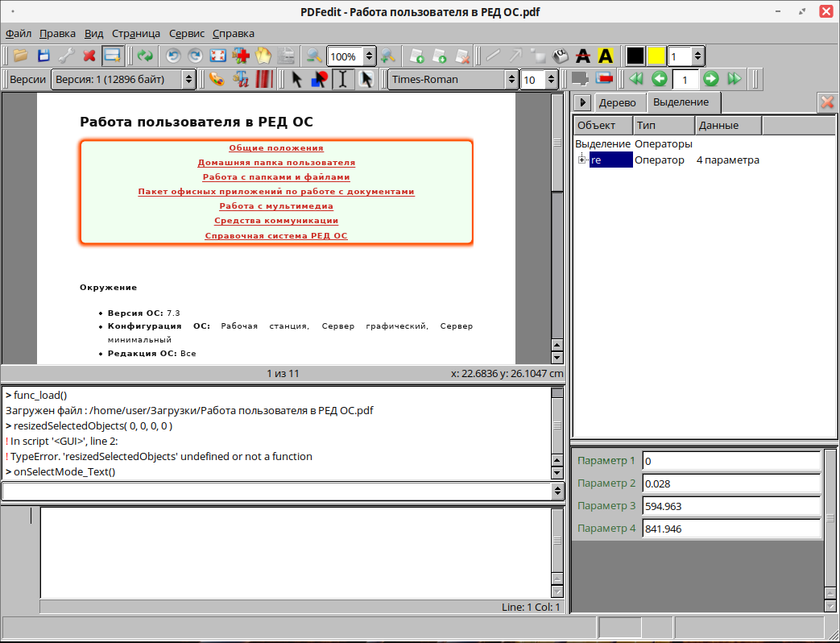This screenshot has width=840, height=643.
Task: Click the 'Средства коммуникации' link
Action: coord(275,221)
